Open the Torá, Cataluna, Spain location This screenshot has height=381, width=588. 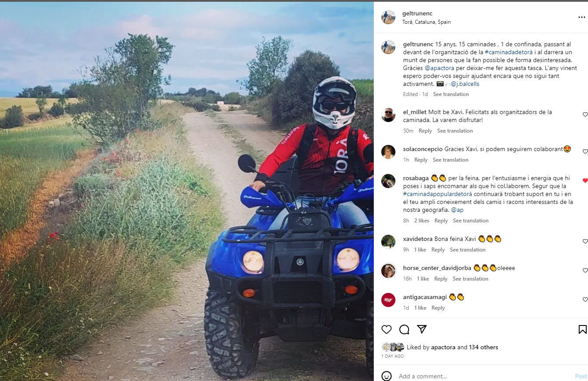tap(427, 22)
